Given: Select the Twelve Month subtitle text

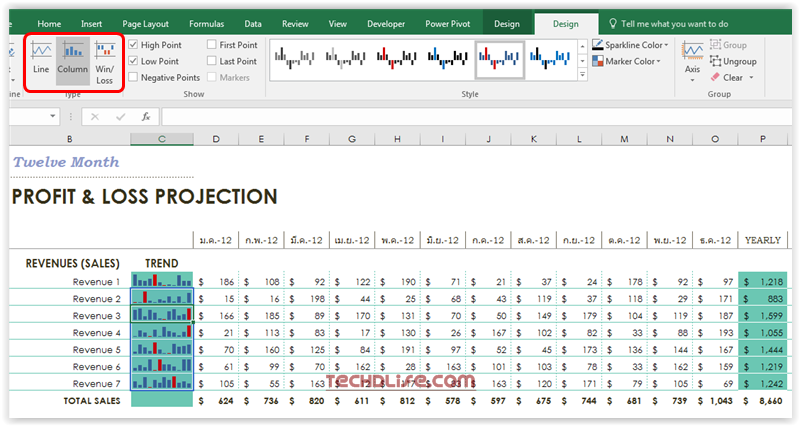Looking at the screenshot, I should [x=66, y=162].
